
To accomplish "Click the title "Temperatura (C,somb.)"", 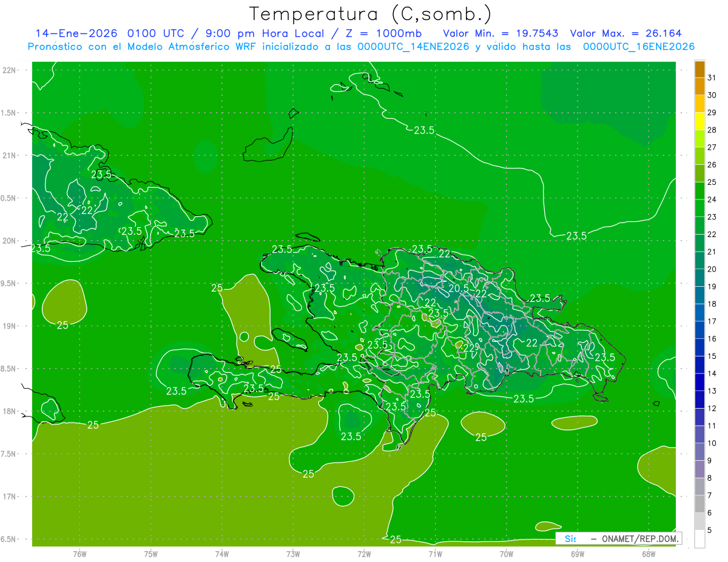I will pyautogui.click(x=371, y=13).
